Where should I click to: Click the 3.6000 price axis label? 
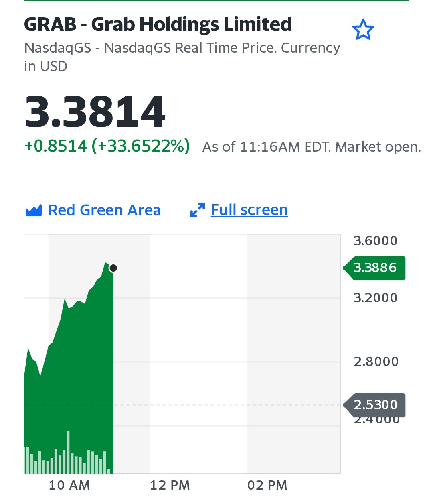coord(376,241)
